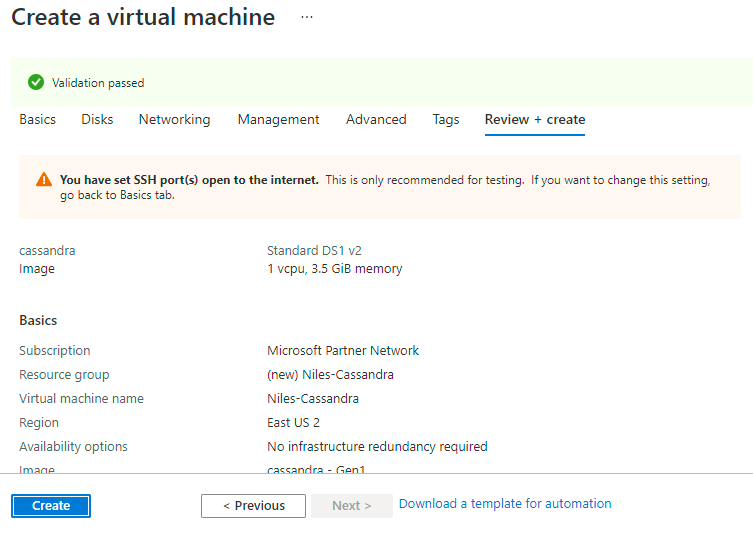Open the Disks tab
This screenshot has height=533, width=753.
point(97,120)
